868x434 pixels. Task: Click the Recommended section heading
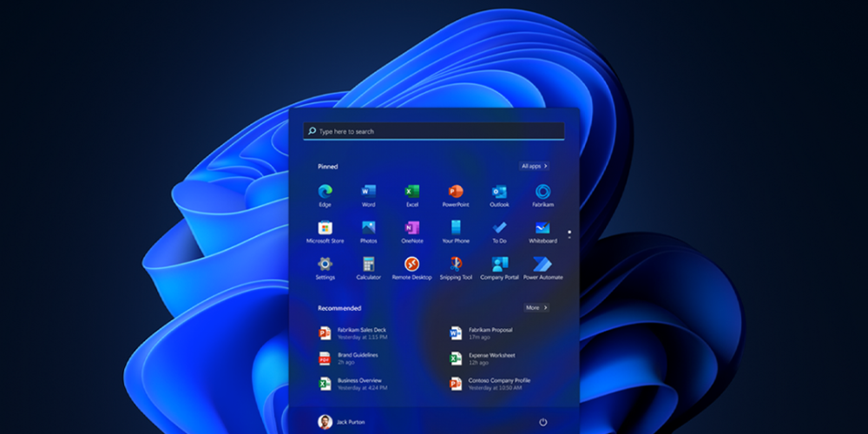pos(339,308)
